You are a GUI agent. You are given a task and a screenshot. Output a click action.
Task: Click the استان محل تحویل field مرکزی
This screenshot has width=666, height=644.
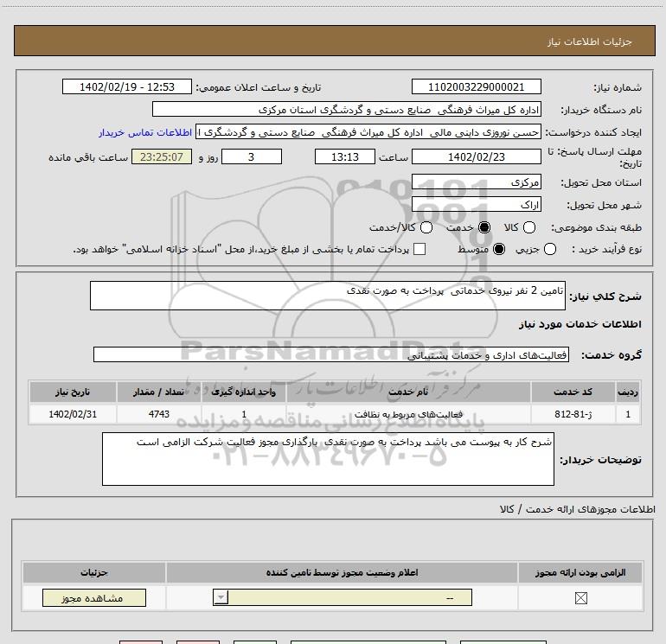(x=476, y=182)
